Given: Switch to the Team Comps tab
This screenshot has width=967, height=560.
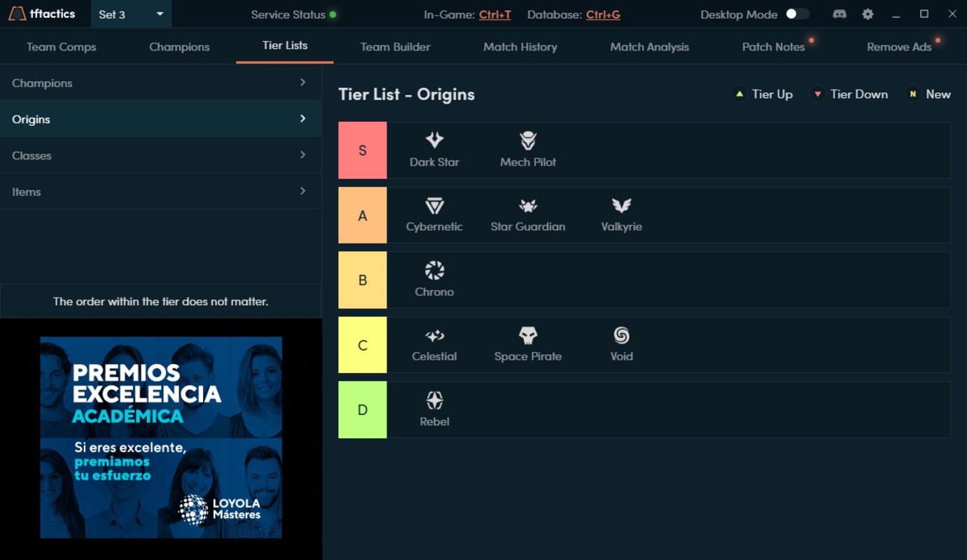Looking at the screenshot, I should pyautogui.click(x=61, y=47).
